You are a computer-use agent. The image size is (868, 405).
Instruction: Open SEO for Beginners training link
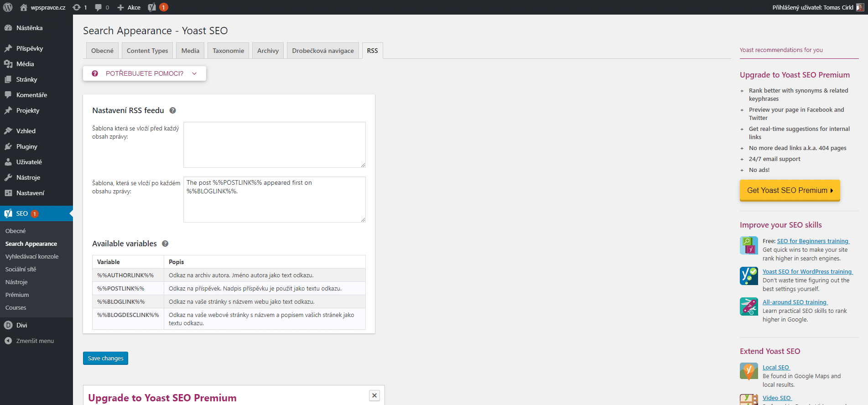point(813,241)
